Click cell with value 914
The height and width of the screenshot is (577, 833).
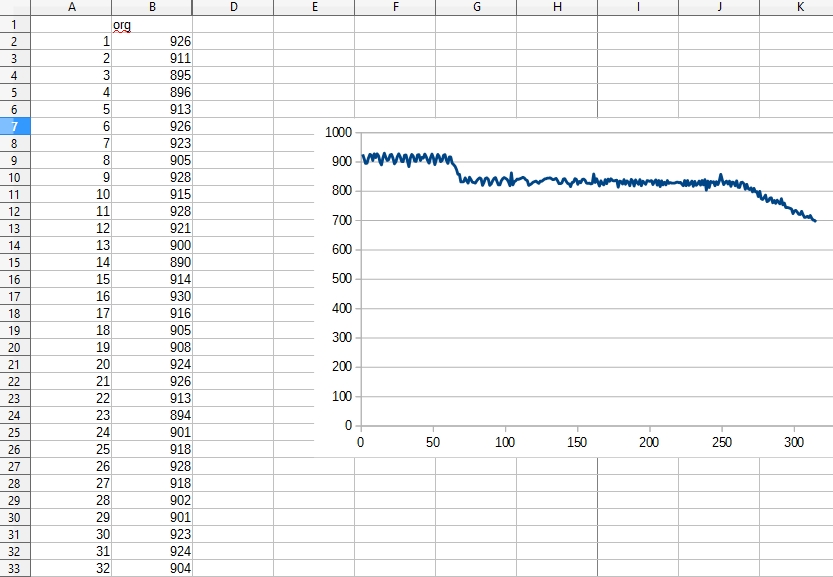click(152, 279)
